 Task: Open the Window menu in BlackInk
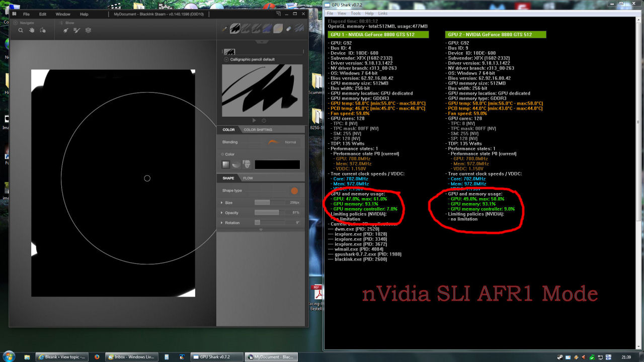pyautogui.click(x=63, y=14)
